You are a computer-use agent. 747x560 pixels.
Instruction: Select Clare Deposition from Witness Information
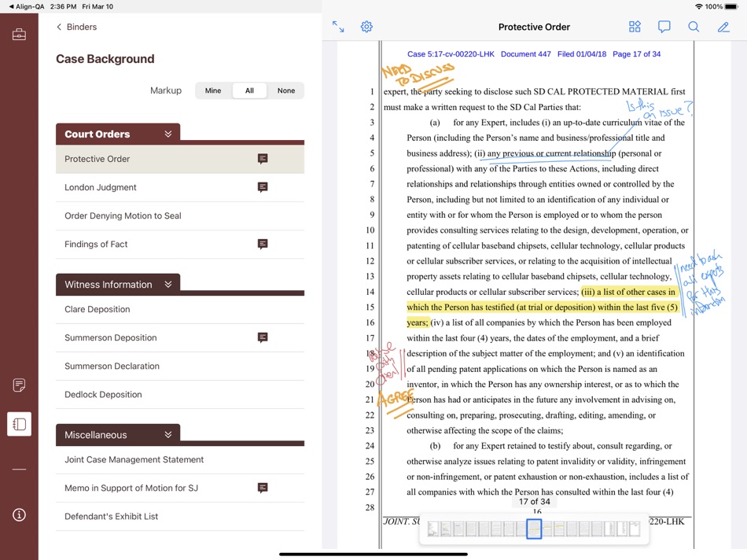pos(97,309)
